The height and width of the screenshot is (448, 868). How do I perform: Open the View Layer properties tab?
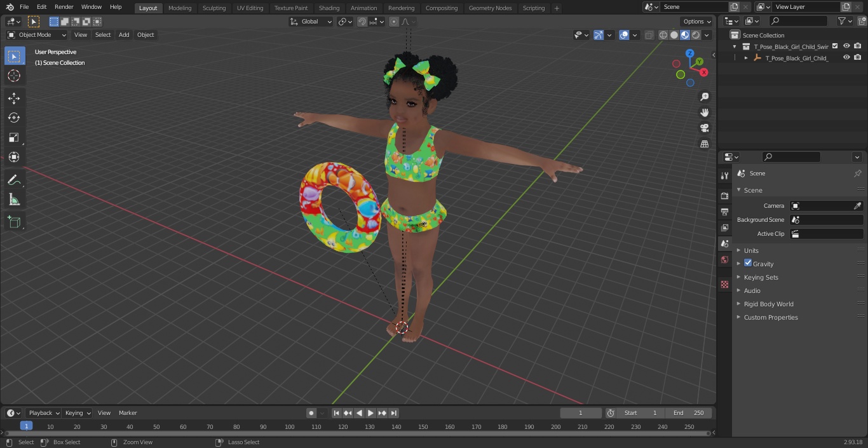point(724,227)
